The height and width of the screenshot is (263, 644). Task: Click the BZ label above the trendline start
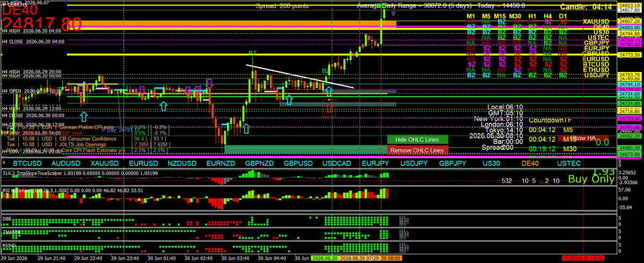pos(252,54)
